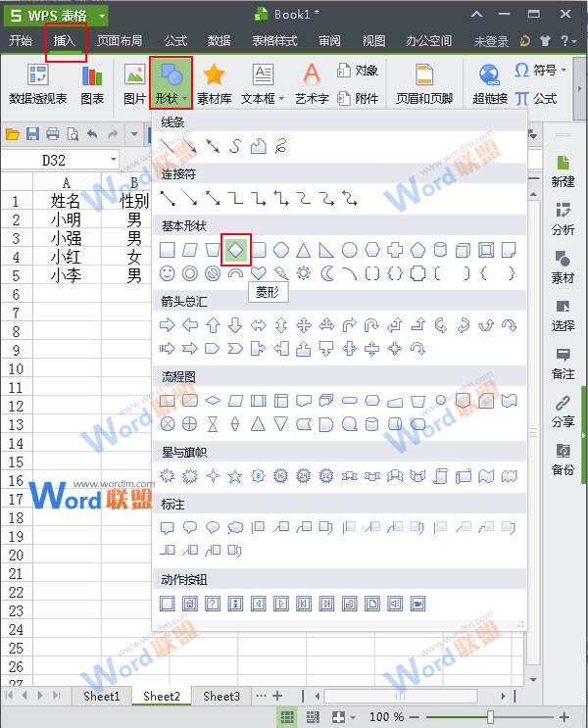Click the zoom slider handle
588x728 pixels.
(490, 717)
